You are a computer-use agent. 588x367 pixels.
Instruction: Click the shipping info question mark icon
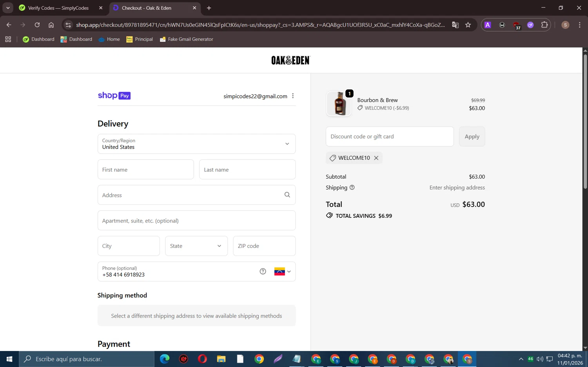tap(352, 188)
